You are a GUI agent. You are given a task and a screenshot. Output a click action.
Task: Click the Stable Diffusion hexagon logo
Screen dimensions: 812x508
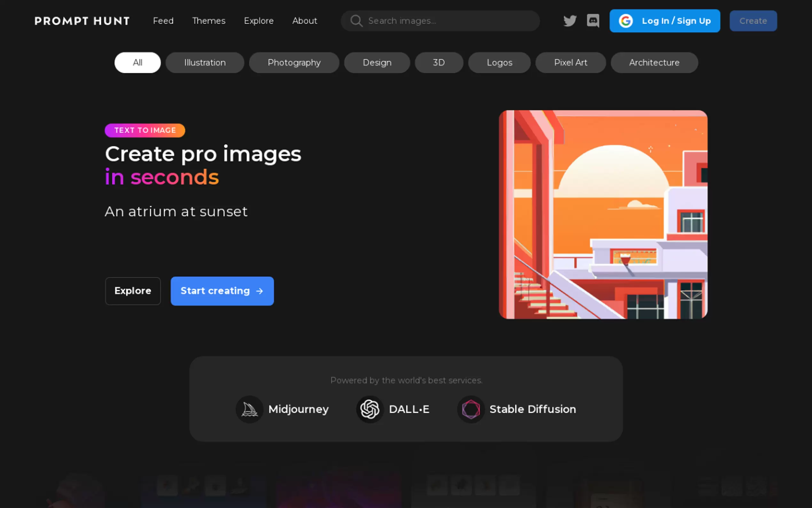(471, 409)
